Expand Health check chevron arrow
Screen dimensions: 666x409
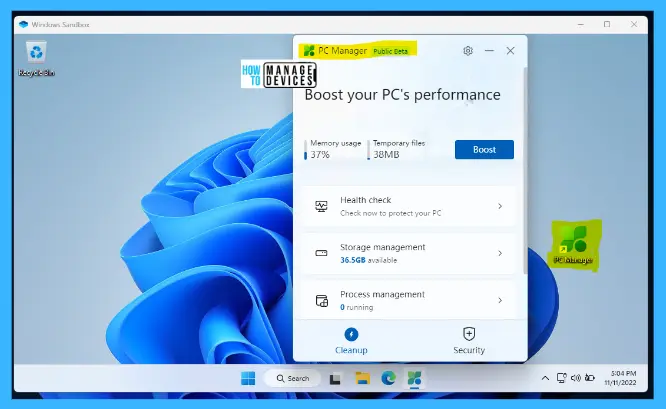click(500, 206)
